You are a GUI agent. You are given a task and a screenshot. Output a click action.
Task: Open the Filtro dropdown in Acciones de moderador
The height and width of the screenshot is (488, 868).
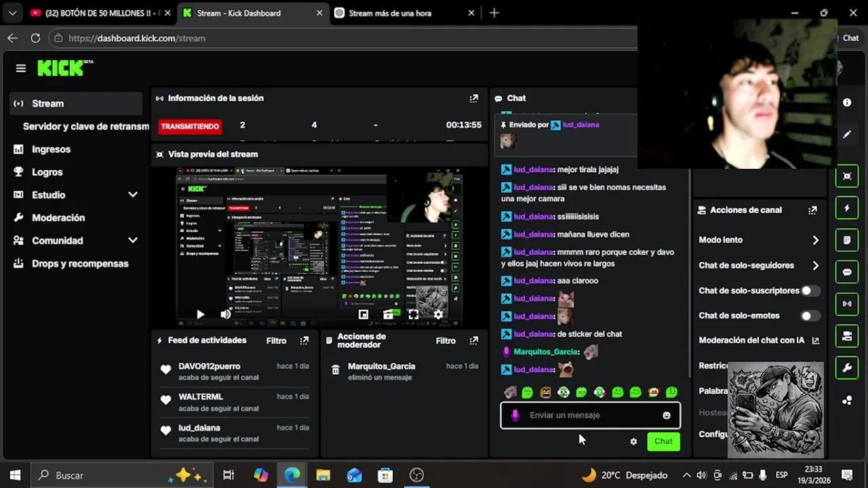point(446,341)
